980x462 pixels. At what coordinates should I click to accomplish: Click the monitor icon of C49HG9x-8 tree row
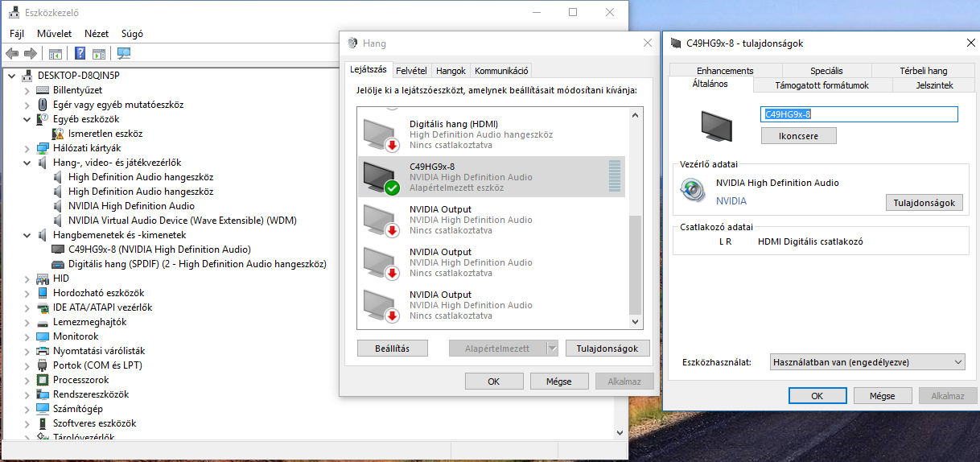click(59, 250)
